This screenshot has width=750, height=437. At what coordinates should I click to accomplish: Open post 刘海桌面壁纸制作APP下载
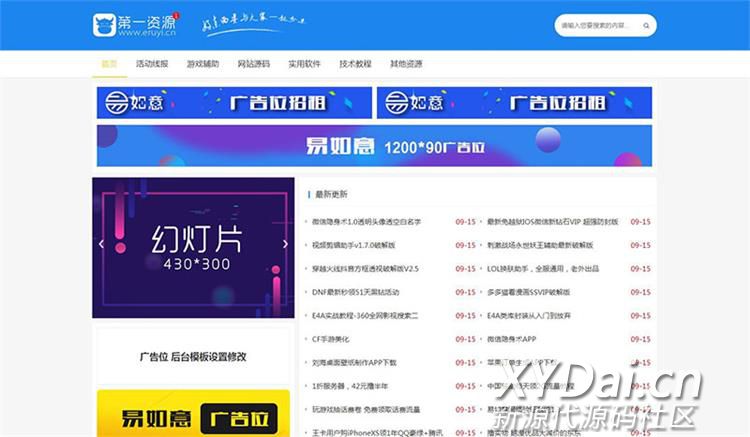[x=354, y=362]
